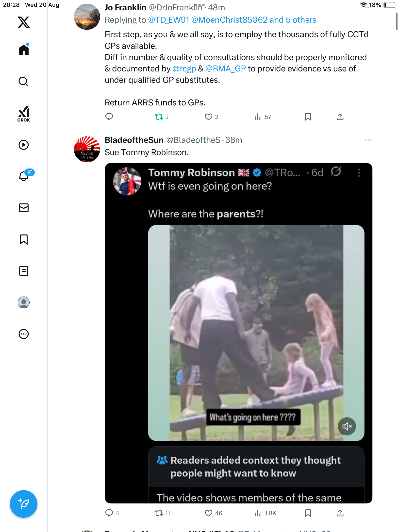Open the @rcgp mention link
This screenshot has height=532, width=399.
click(184, 69)
